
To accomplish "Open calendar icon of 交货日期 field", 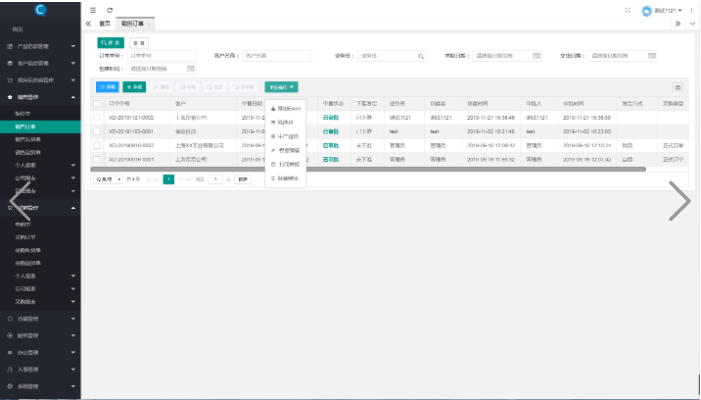I will (x=652, y=56).
